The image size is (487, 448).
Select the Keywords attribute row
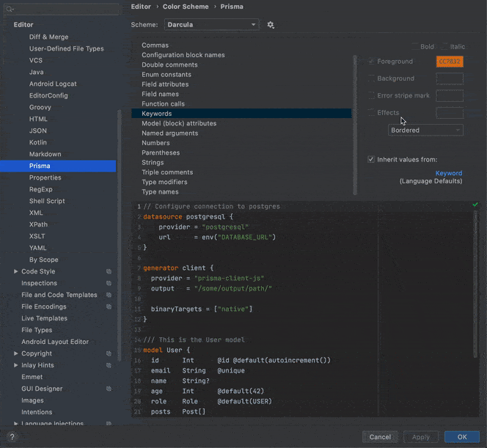tap(241, 114)
